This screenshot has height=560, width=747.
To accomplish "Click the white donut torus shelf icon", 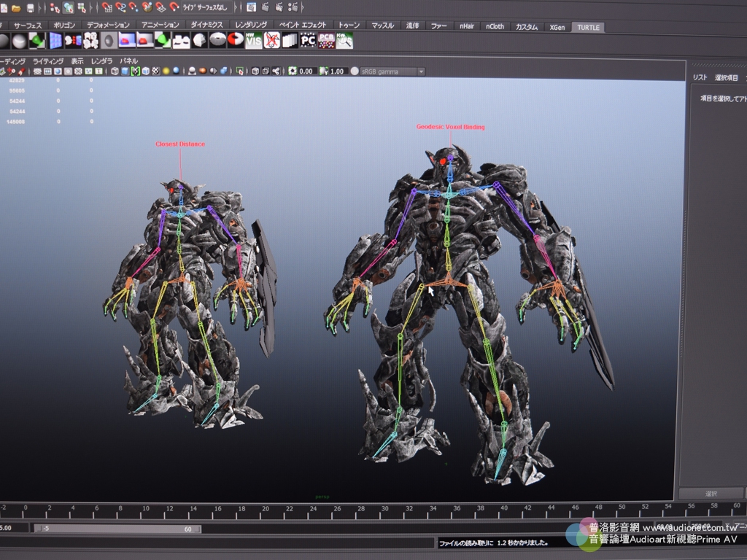I will point(217,40).
